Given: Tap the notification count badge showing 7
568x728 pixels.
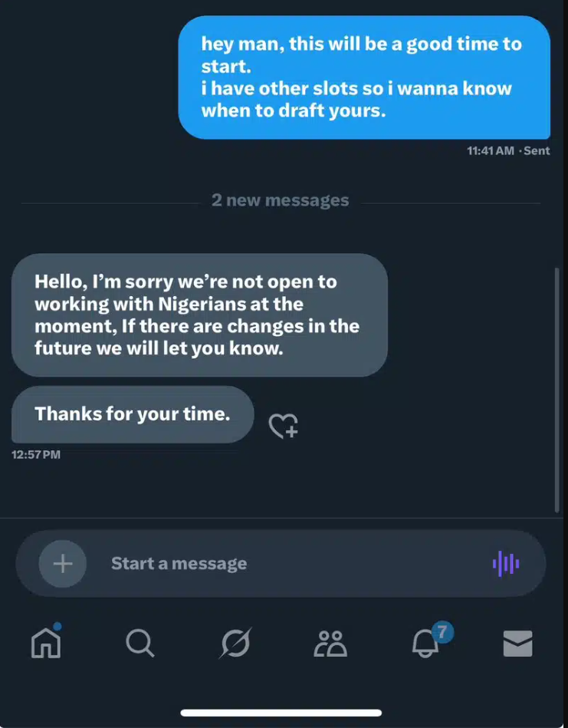Looking at the screenshot, I should pyautogui.click(x=442, y=632).
